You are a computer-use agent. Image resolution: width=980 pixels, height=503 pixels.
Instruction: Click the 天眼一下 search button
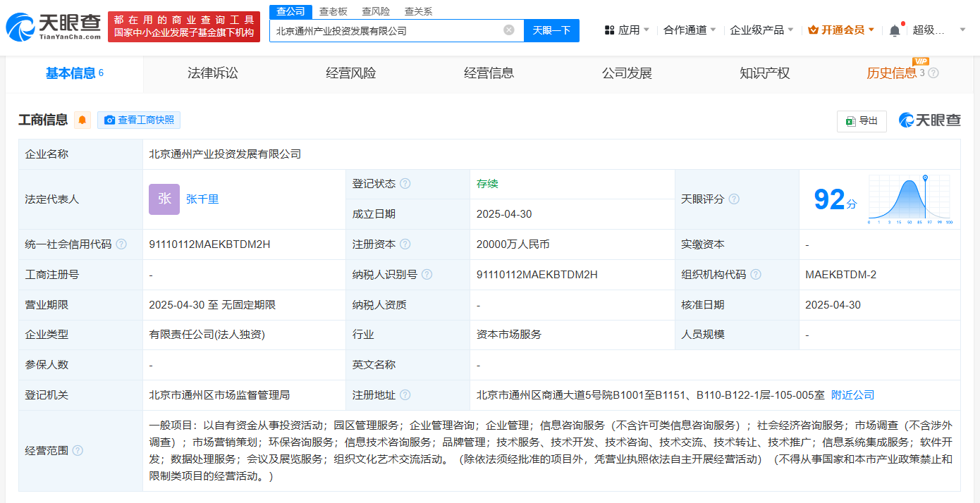[x=551, y=30]
